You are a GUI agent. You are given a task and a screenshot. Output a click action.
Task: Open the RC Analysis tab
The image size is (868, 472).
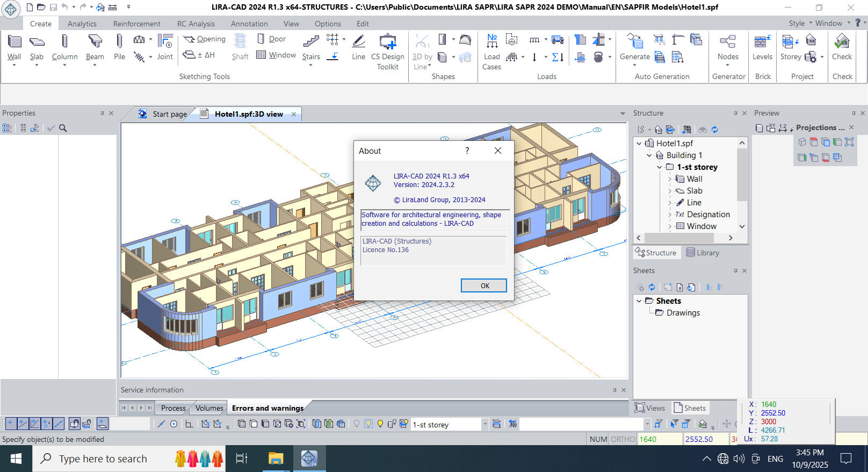[x=196, y=24]
